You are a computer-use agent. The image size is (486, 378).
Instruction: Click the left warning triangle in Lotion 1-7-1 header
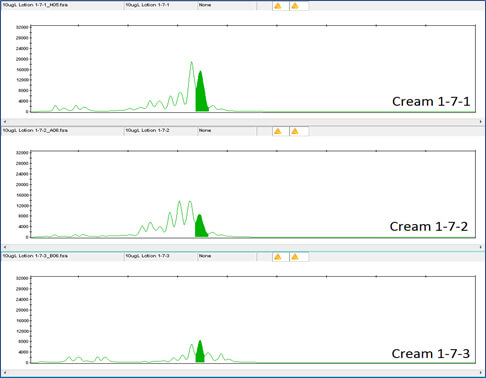click(278, 6)
